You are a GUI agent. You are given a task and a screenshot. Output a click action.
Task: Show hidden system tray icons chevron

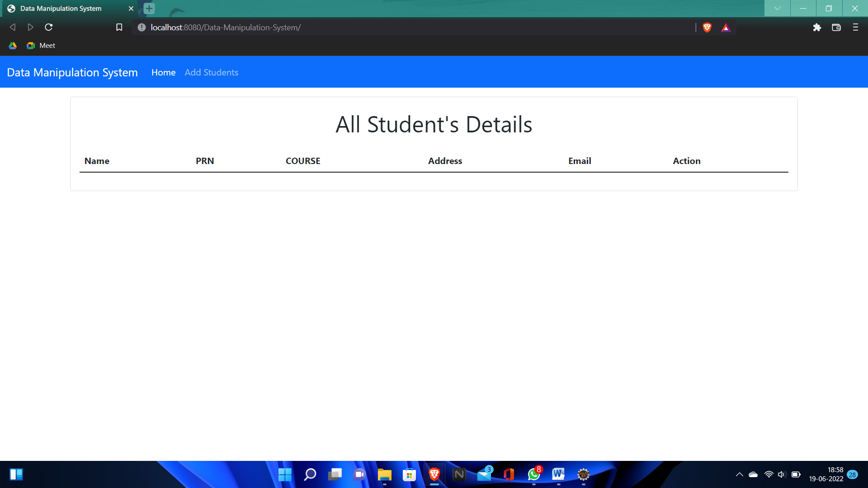pos(739,474)
